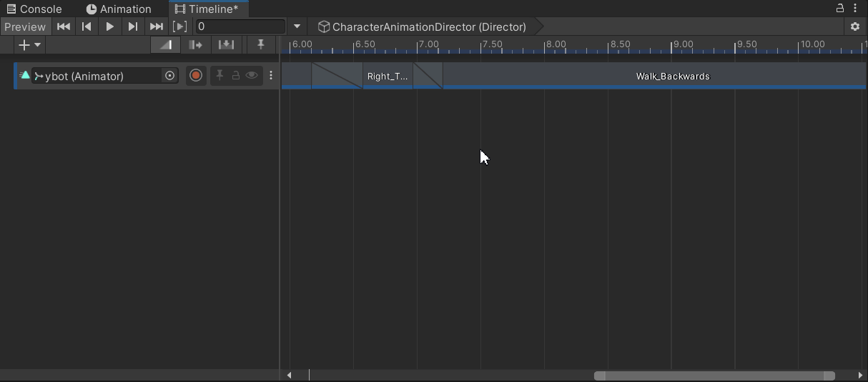Open object picker for ybot binding

click(x=170, y=76)
